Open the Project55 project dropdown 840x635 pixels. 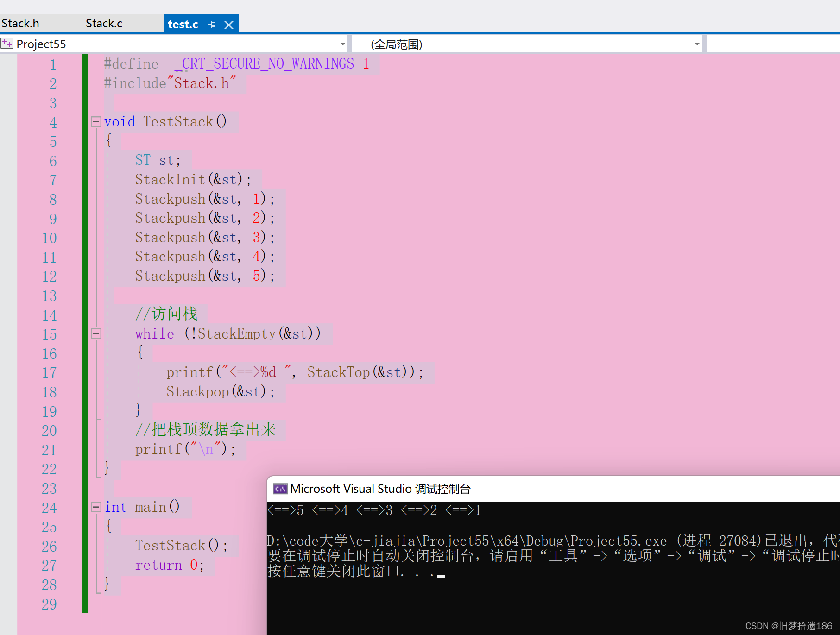pyautogui.click(x=343, y=44)
